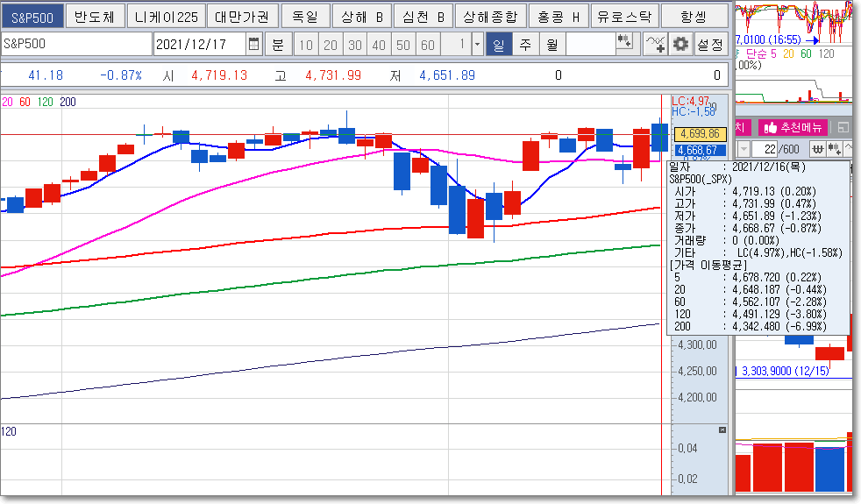This screenshot has height=504, width=861.
Task: Click the 2021/12/17 date field
Action: tap(199, 44)
